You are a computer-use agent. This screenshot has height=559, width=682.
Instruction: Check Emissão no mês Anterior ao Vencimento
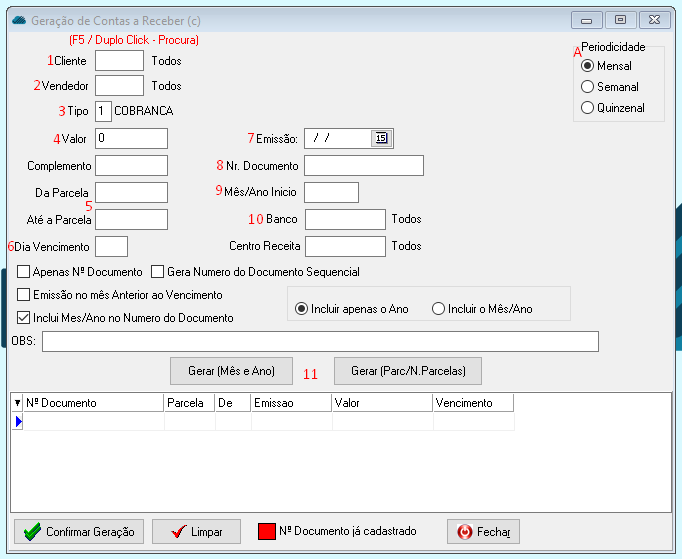point(24,295)
